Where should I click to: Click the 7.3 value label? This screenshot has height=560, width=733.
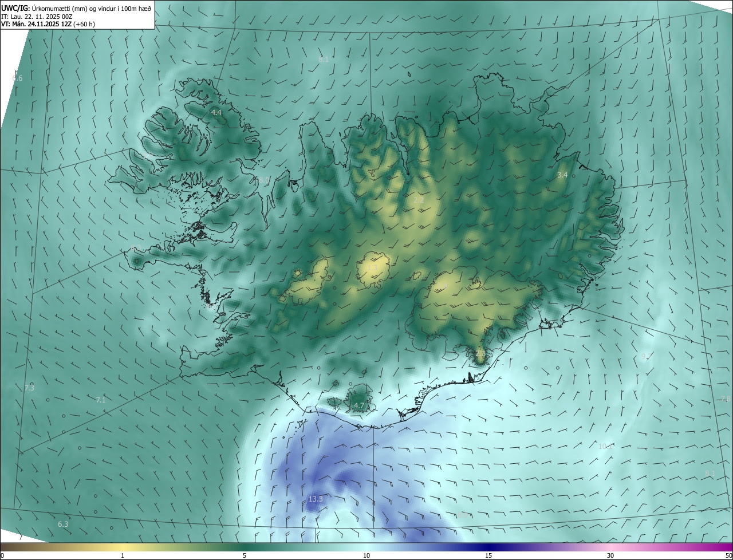coord(29,388)
